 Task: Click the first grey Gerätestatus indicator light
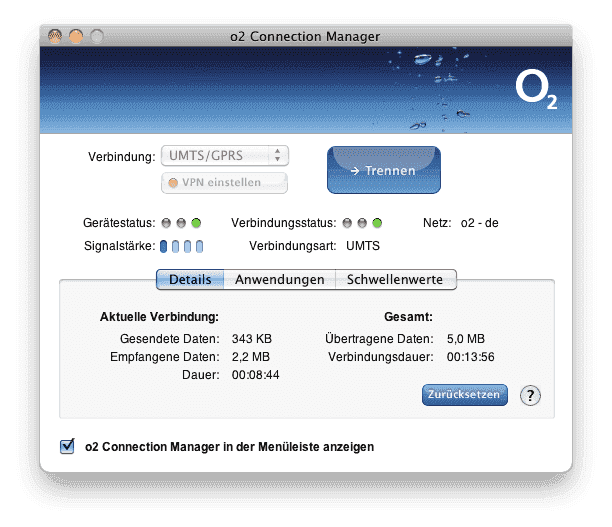[166, 223]
